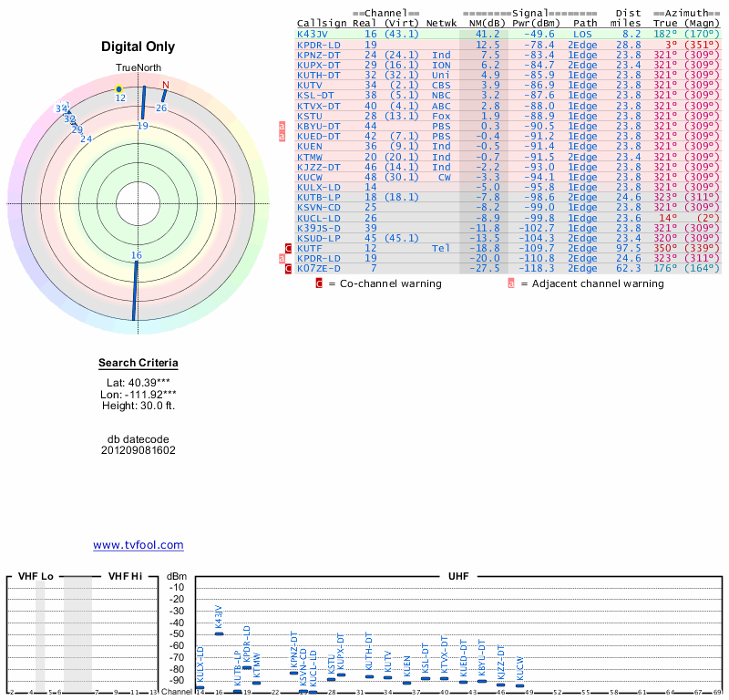This screenshot has height=700, width=729.
Task: Click the Search Criteria heading
Action: [139, 364]
